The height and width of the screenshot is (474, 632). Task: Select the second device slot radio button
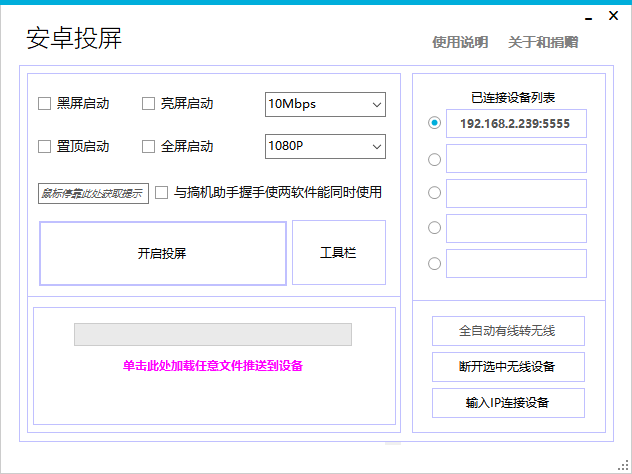point(434,158)
